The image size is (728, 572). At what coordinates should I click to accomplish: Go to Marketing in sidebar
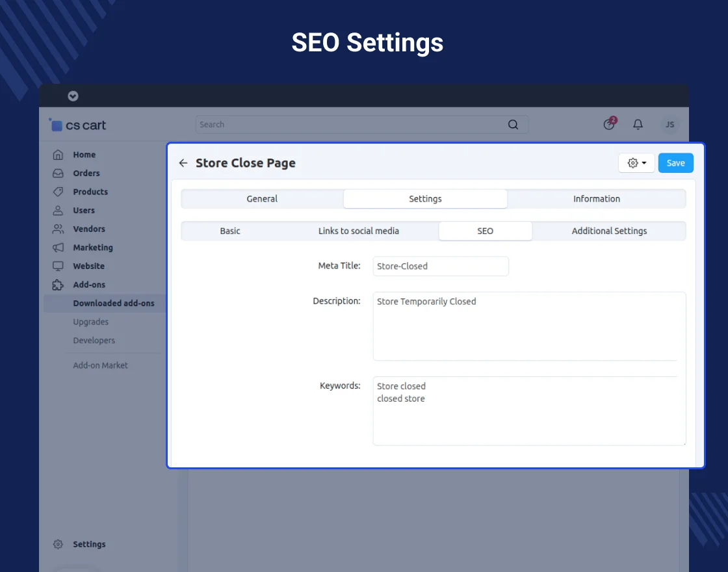92,248
